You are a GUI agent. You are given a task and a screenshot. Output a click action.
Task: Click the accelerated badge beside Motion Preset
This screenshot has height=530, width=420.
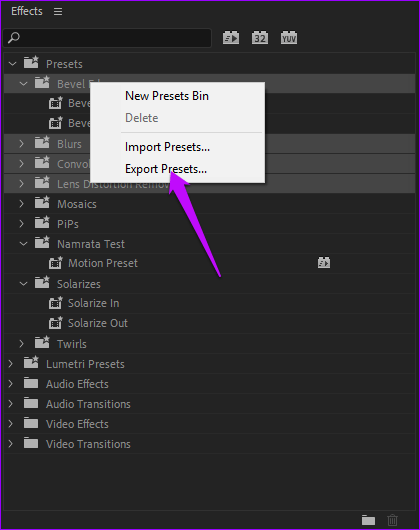pyautogui.click(x=324, y=263)
